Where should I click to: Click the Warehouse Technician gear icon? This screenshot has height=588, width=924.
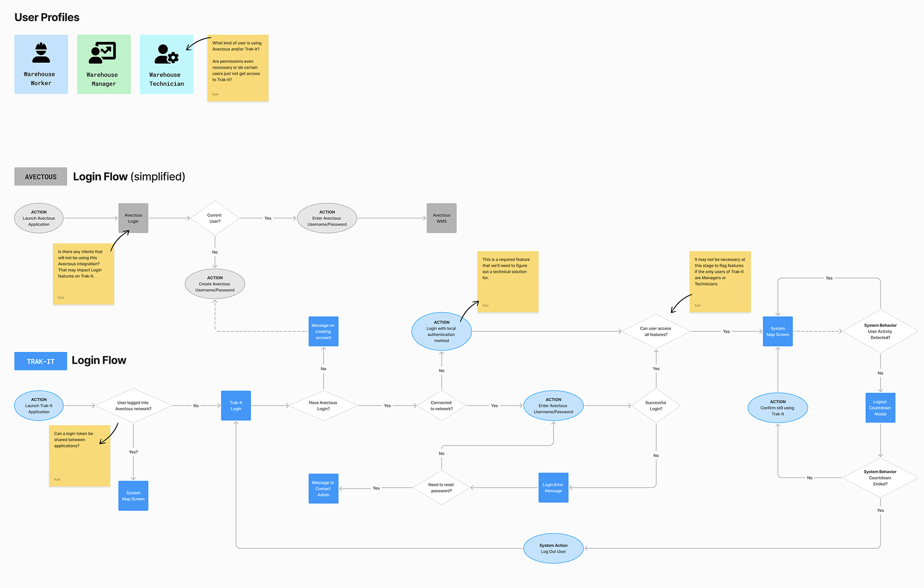[x=167, y=54]
